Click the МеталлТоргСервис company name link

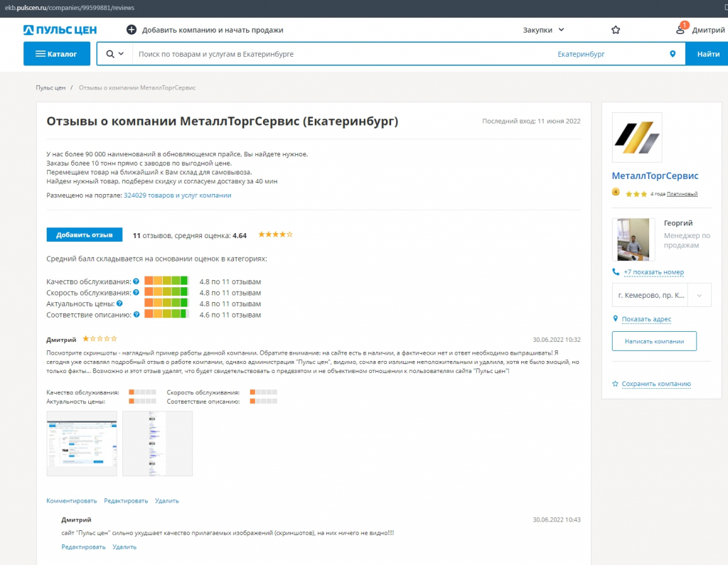tap(655, 176)
